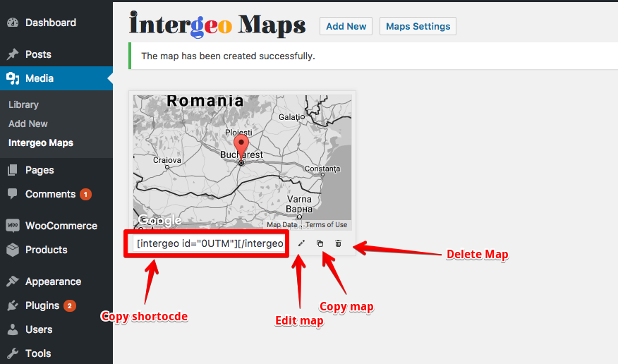Click the Media camera-music icon
Image resolution: width=618 pixels, height=364 pixels.
point(13,78)
